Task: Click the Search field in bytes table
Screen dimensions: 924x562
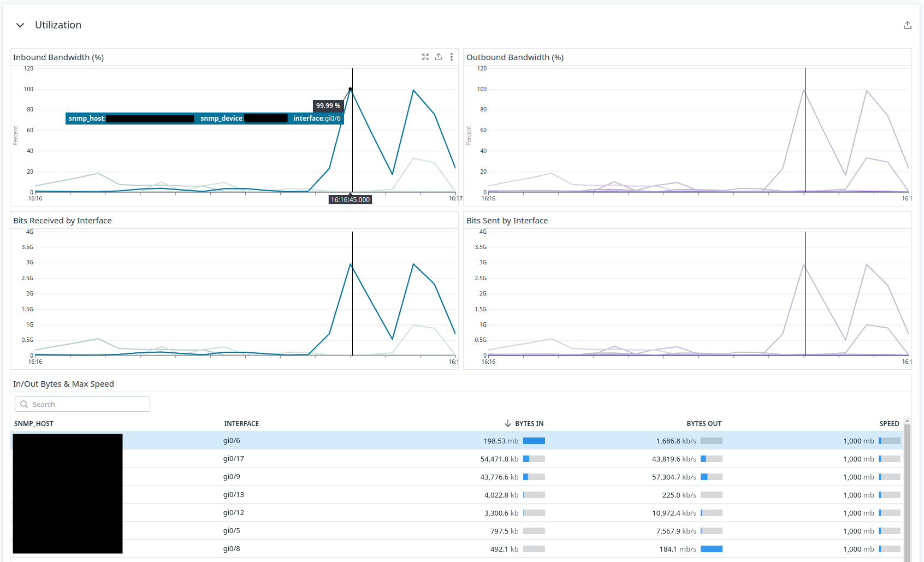Action: coord(87,404)
